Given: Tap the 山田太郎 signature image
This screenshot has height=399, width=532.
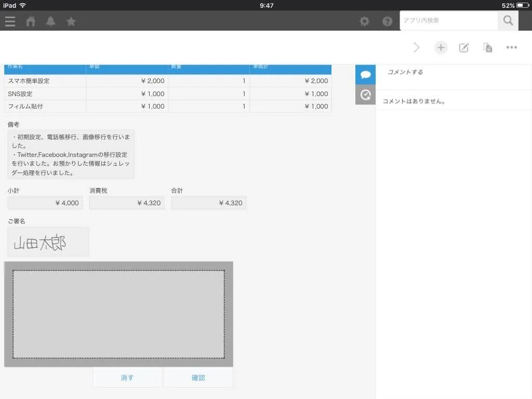Looking at the screenshot, I should point(48,243).
